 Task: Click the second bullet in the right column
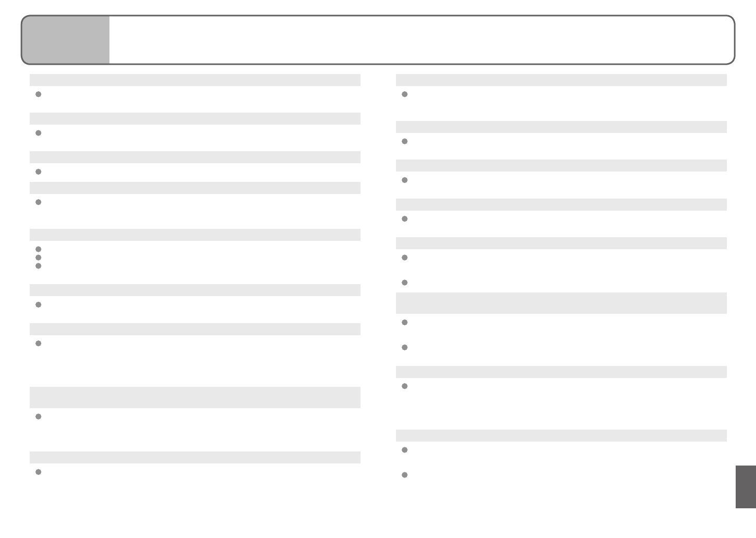404,141
